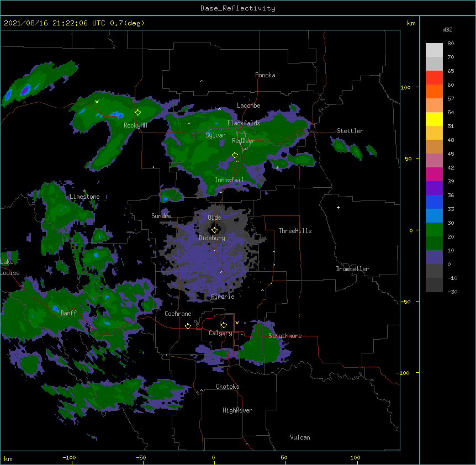Click the ThreeHills label
The image size is (476, 465).
(295, 231)
